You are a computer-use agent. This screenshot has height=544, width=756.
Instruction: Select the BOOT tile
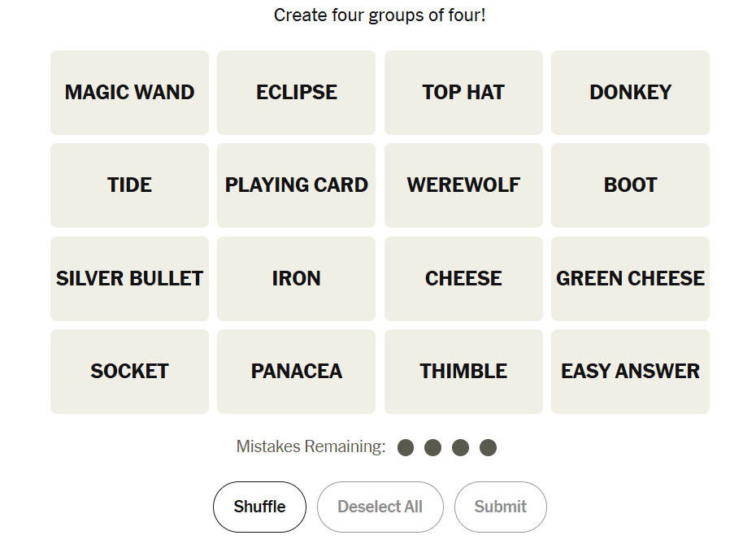630,185
